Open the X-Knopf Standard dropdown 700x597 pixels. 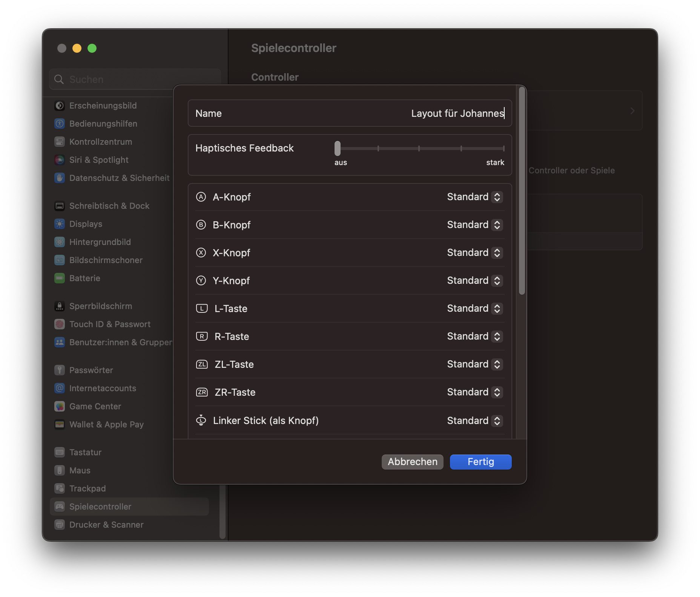coord(475,253)
